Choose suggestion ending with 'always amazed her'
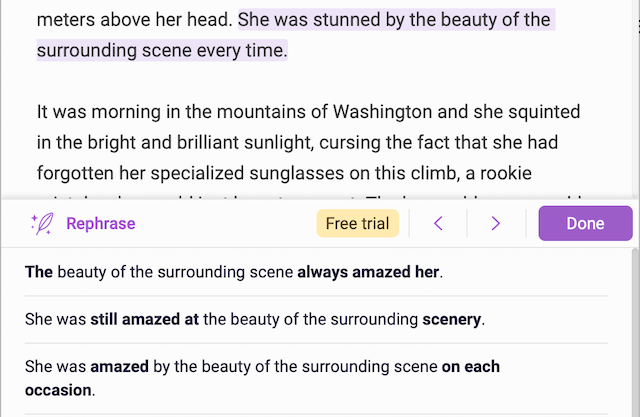Screen dimensions: 640x417 tap(316, 272)
